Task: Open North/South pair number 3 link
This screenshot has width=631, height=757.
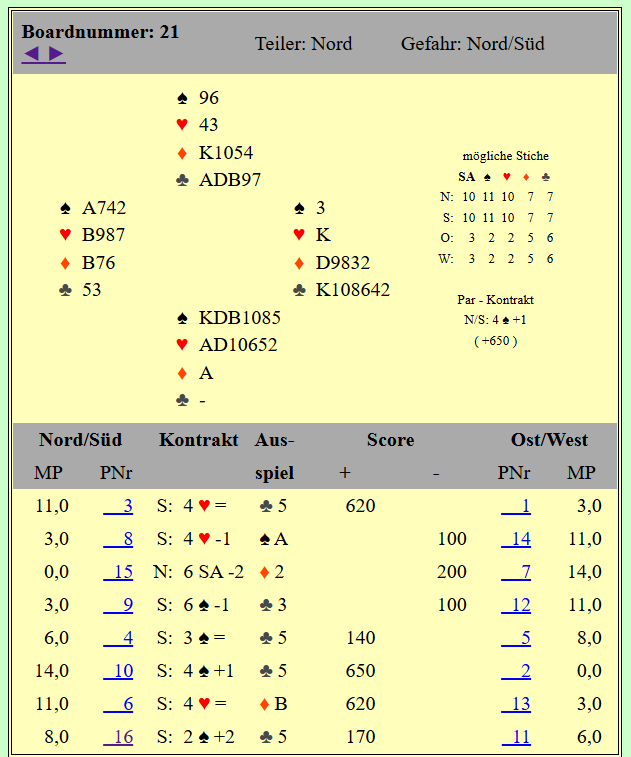Action: click(119, 506)
